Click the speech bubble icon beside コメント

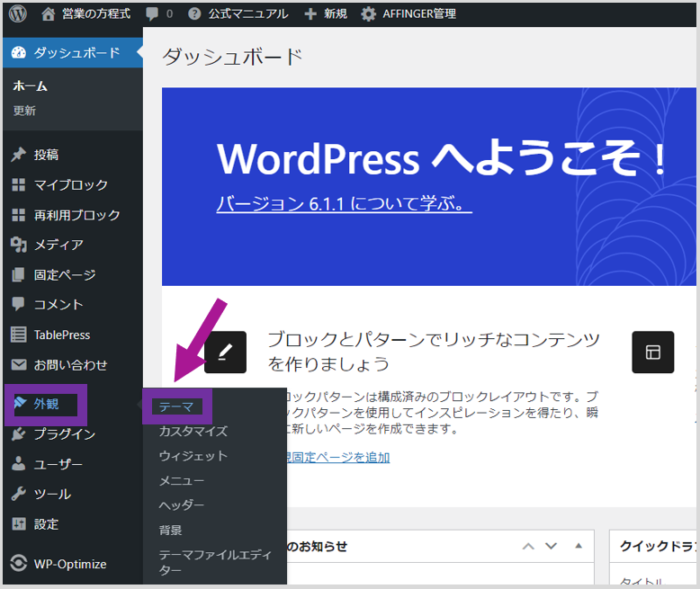click(18, 304)
